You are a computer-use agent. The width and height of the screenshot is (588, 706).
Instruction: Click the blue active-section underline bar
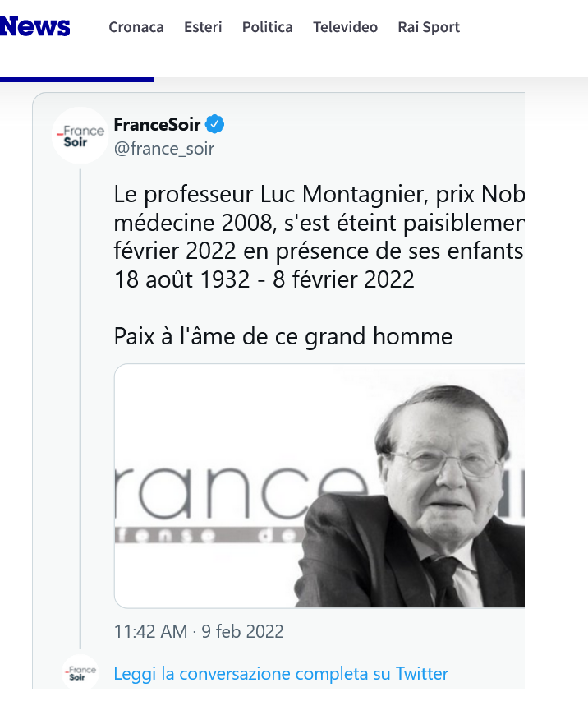(76, 80)
